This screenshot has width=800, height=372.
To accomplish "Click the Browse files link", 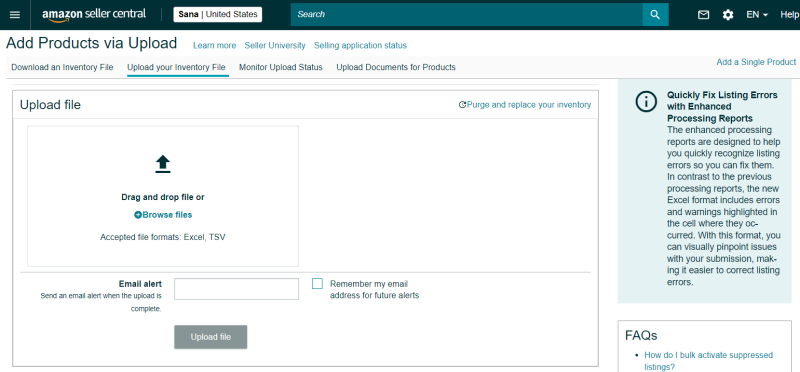I will [163, 215].
